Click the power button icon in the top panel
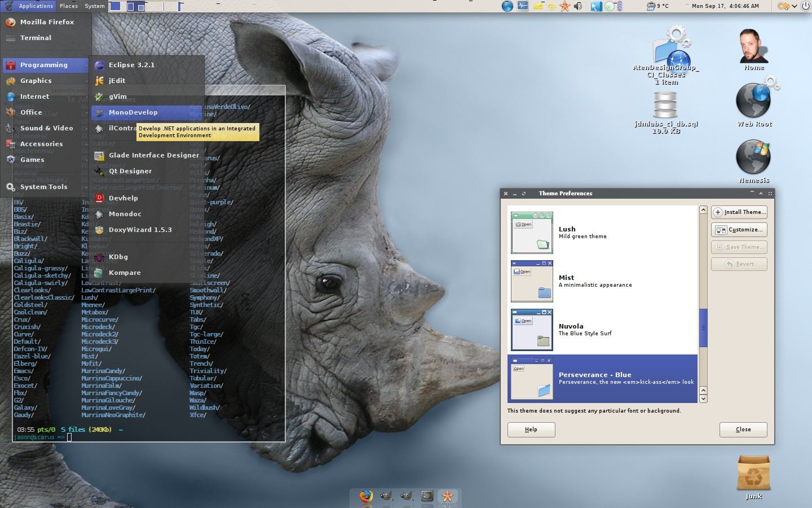 [805, 6]
